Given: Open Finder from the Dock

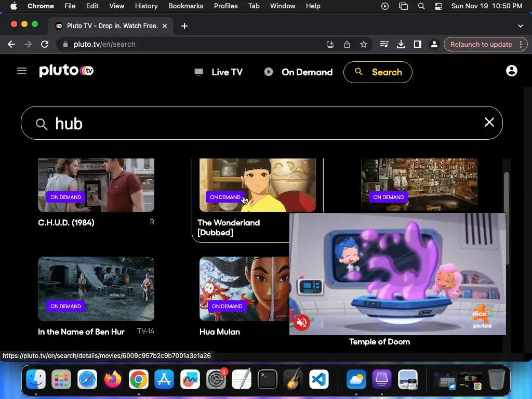Looking at the screenshot, I should coord(36,379).
